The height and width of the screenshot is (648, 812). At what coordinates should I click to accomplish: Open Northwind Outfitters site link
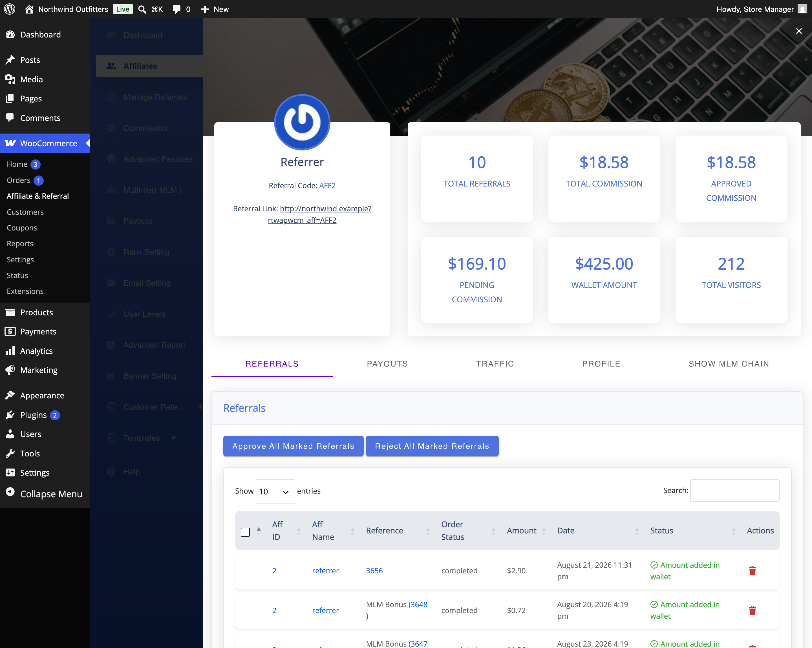(x=73, y=9)
